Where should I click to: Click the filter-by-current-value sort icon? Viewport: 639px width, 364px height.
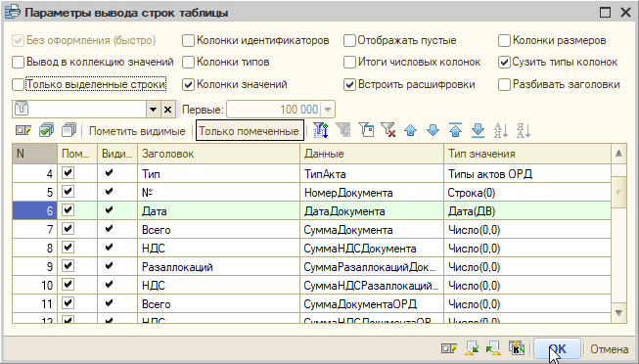pos(321,131)
